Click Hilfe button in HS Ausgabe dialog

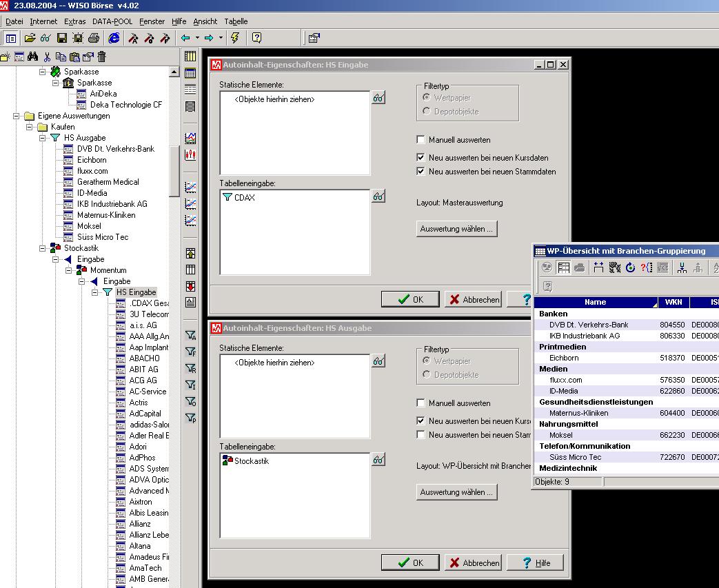535,562
